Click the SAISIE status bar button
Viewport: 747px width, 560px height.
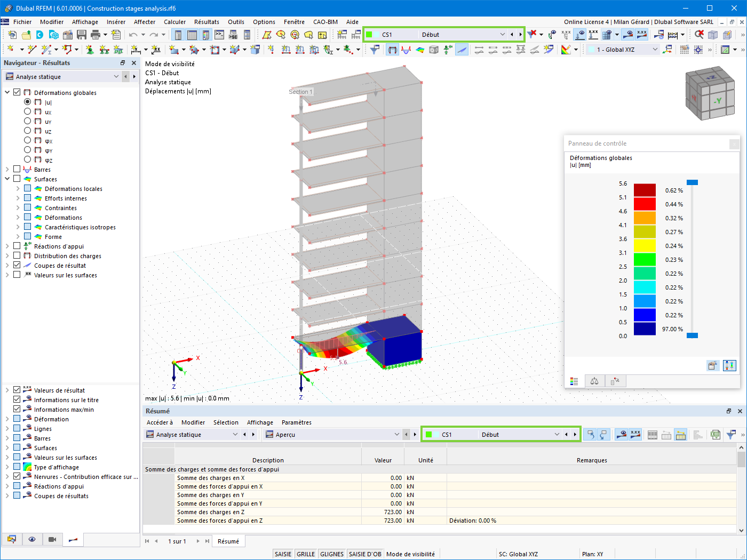pyautogui.click(x=283, y=554)
